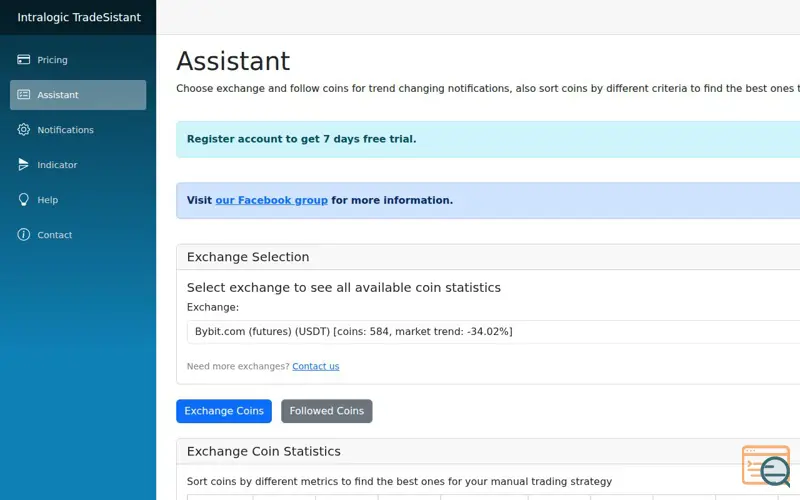Click the Exchange Coin Statistics header
The height and width of the screenshot is (500, 800).
click(488, 452)
